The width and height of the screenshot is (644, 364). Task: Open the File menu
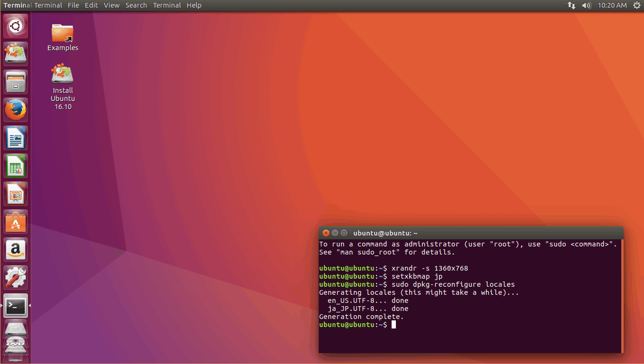[x=73, y=5]
